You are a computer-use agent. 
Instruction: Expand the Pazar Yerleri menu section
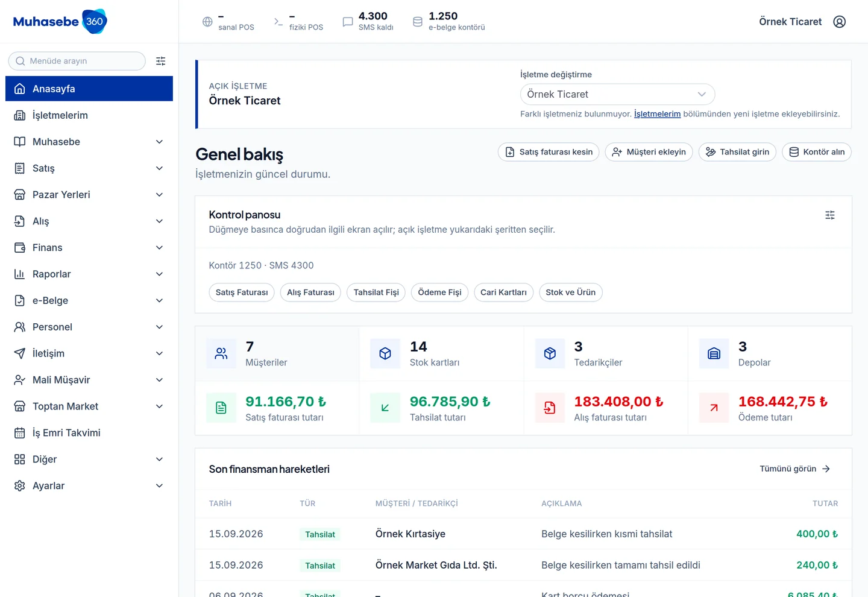89,195
